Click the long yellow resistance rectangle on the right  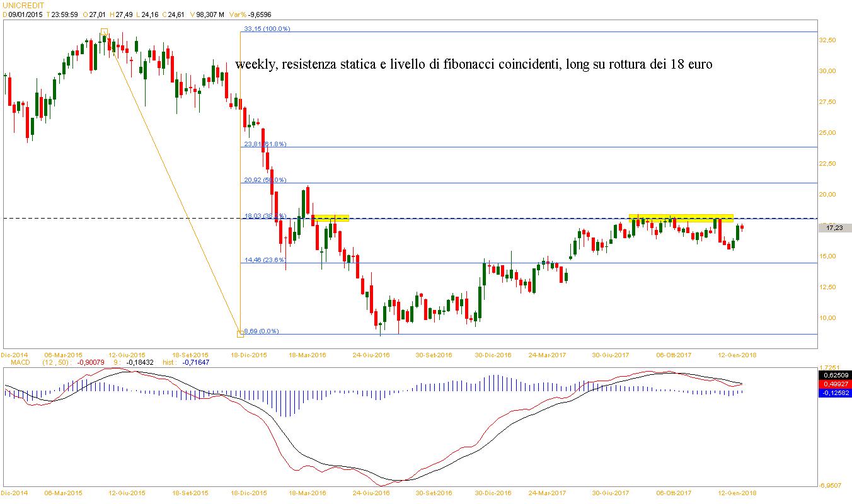681,217
